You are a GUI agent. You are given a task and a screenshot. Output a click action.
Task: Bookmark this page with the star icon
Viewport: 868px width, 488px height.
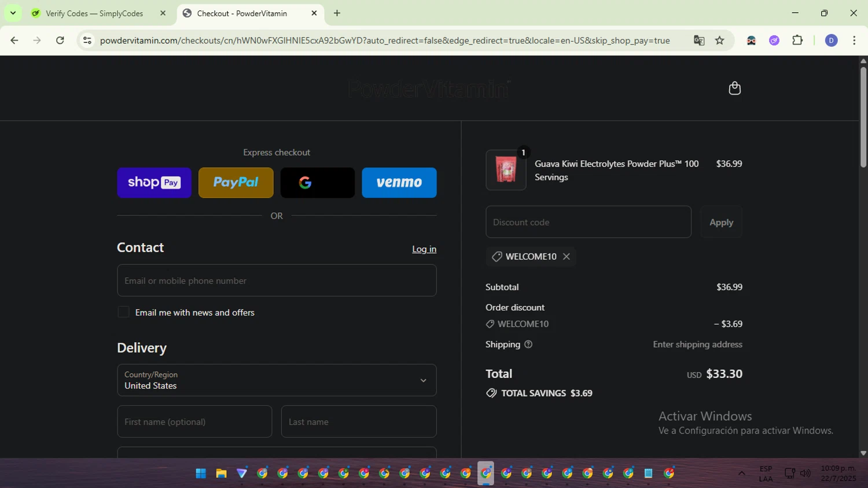click(x=719, y=41)
